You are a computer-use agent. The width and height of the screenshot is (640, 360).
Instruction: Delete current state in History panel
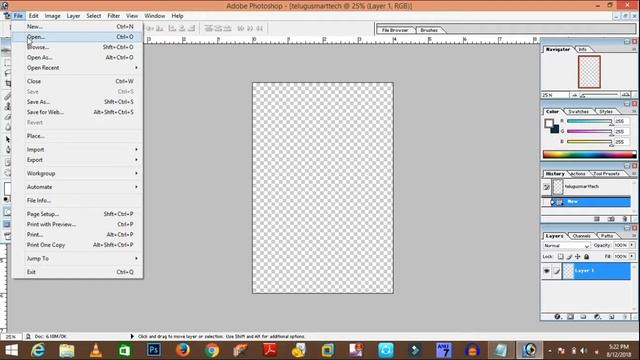tap(625, 219)
